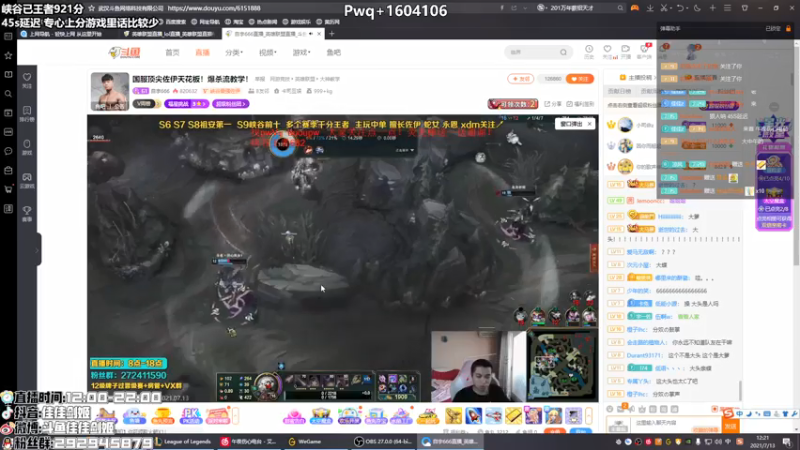
Task: Click the browser search box 201万年薪招天才
Action: [x=581, y=8]
